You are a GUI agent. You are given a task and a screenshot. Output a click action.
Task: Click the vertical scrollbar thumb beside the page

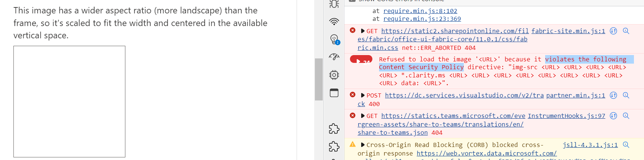click(x=319, y=79)
